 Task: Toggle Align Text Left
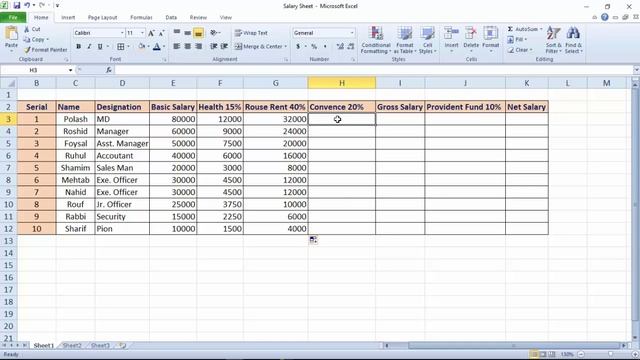click(177, 47)
